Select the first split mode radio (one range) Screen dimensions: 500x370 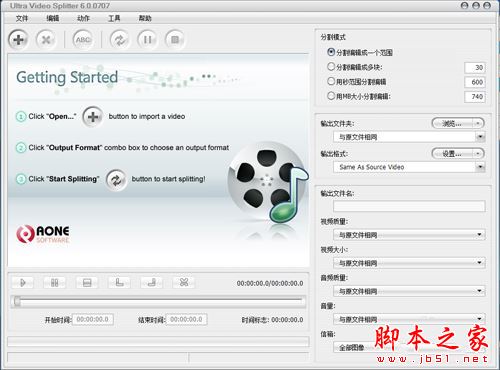click(x=331, y=52)
